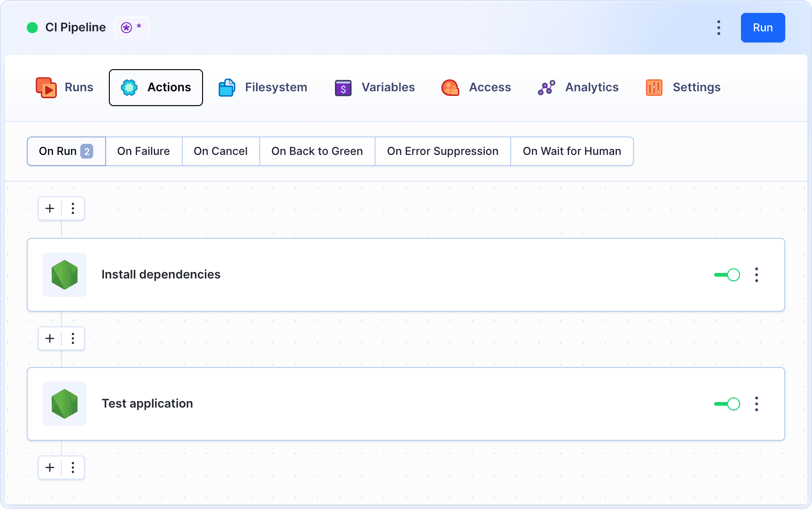Open more options beside the top plus button
This screenshot has height=509, width=812.
click(73, 208)
